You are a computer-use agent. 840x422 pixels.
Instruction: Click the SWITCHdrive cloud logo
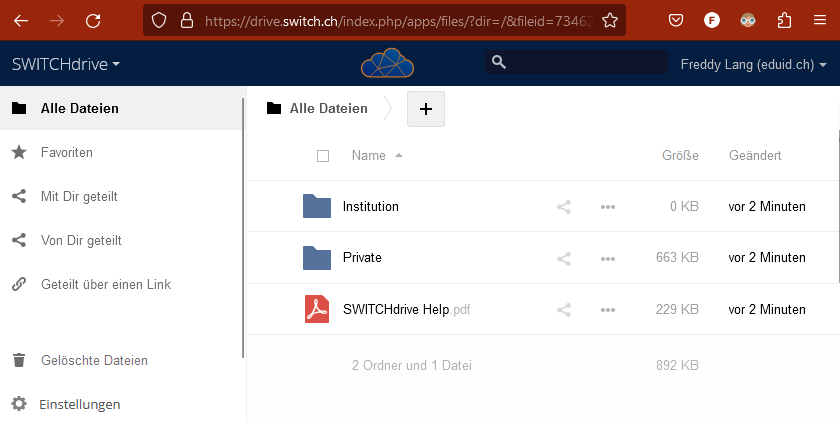point(387,63)
